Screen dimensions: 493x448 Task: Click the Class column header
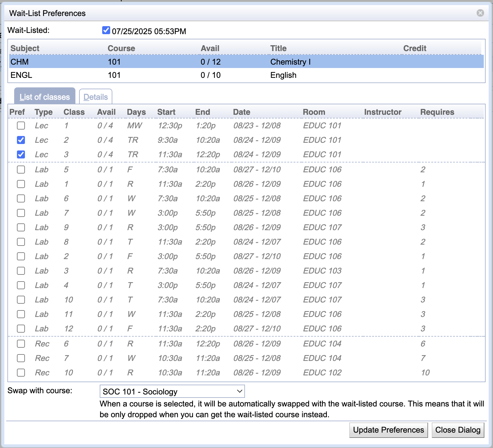point(74,112)
